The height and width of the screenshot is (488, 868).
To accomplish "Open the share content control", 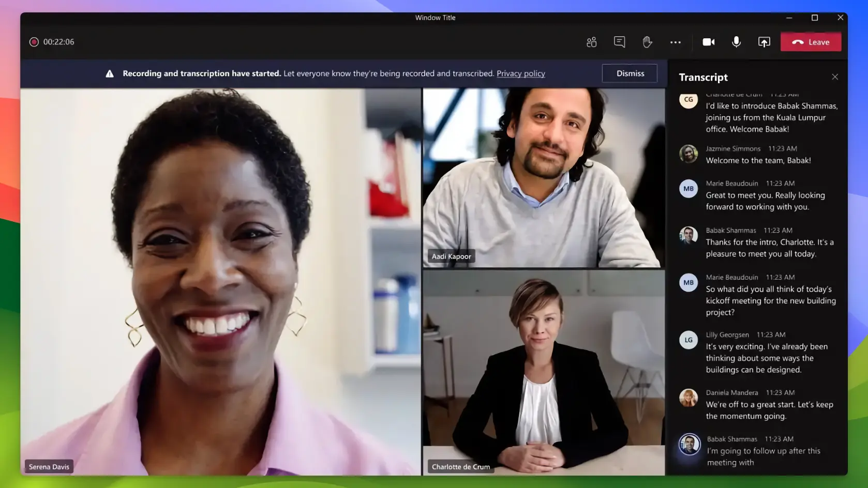I will (x=764, y=42).
